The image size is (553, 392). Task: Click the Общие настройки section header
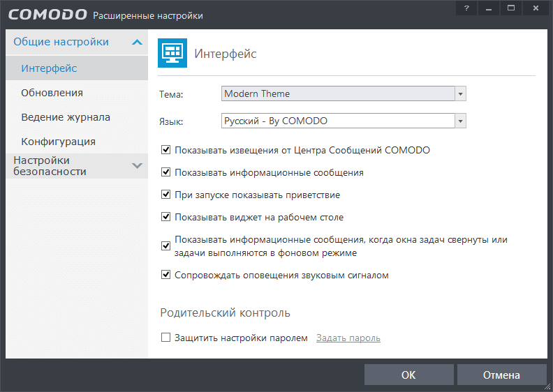tap(77, 42)
